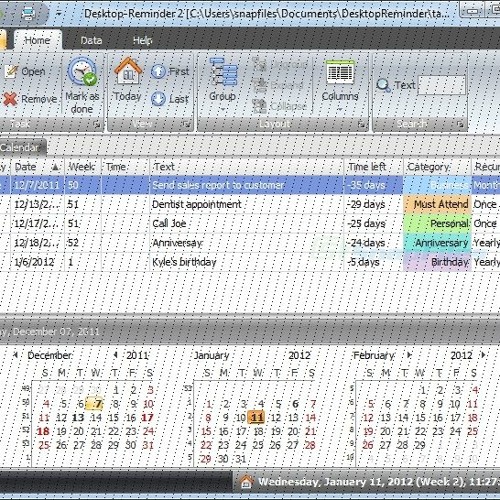This screenshot has width=500, height=500.
Task: Select December 13 in the calendar
Action: (78, 418)
